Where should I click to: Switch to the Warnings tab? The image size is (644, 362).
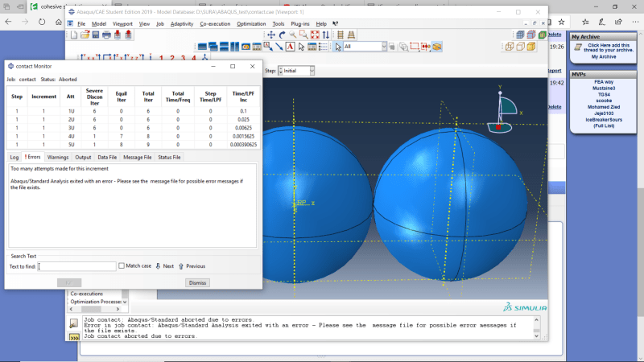point(57,157)
